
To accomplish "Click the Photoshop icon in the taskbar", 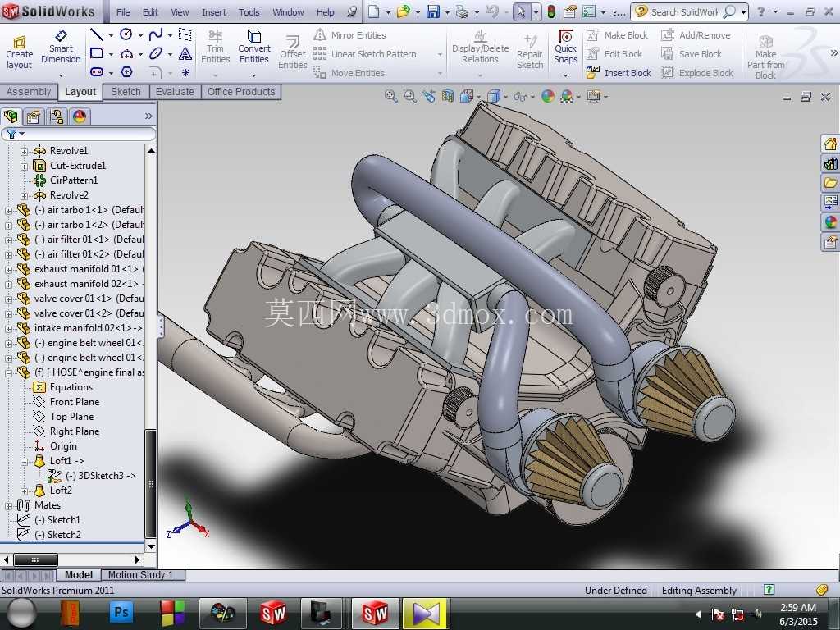I will pyautogui.click(x=121, y=612).
